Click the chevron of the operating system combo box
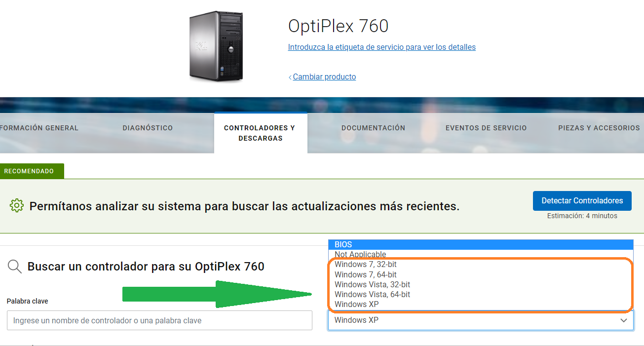Screen dimensions: 644x346 pyautogui.click(x=624, y=320)
